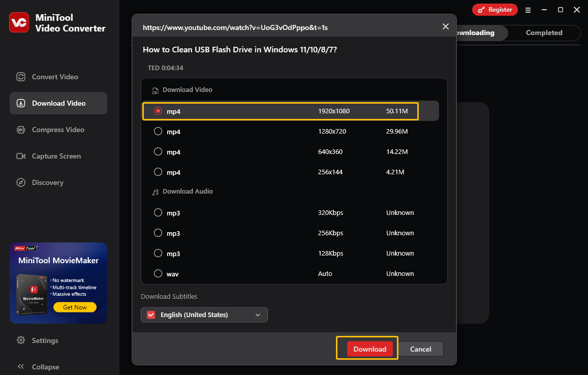Image resolution: width=588 pixels, height=375 pixels.
Task: Click the 320Kbps bitrate value
Action: click(330, 212)
